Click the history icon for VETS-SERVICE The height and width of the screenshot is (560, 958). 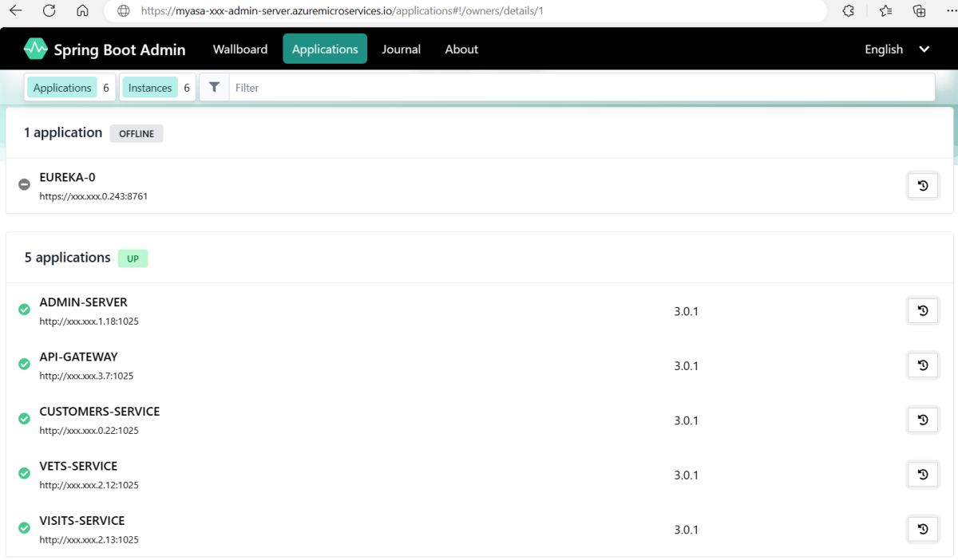point(923,475)
